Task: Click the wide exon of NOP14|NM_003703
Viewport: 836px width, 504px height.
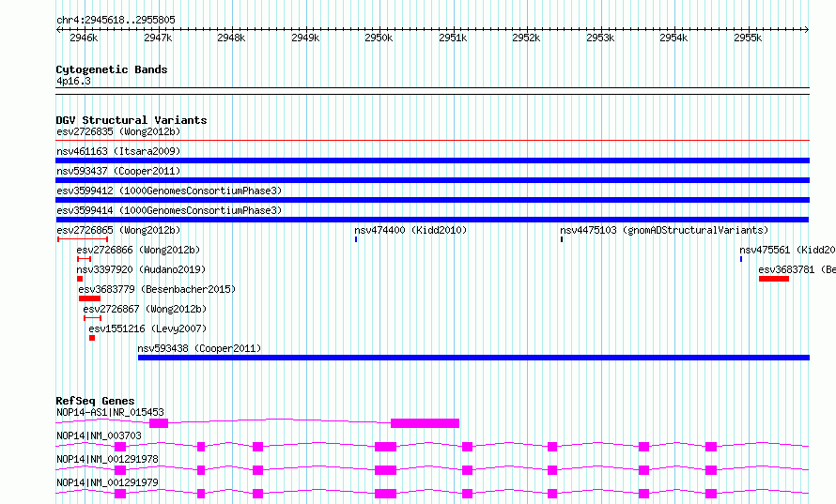Action: click(385, 447)
